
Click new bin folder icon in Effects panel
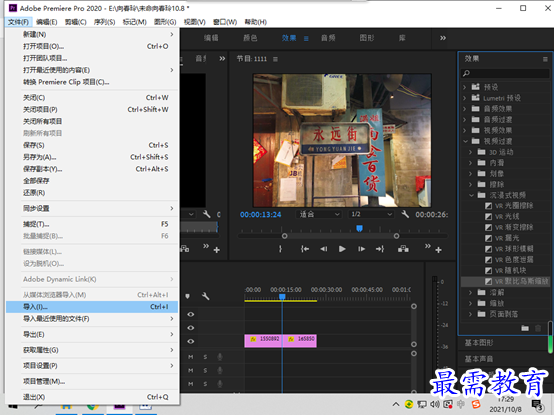(525, 328)
